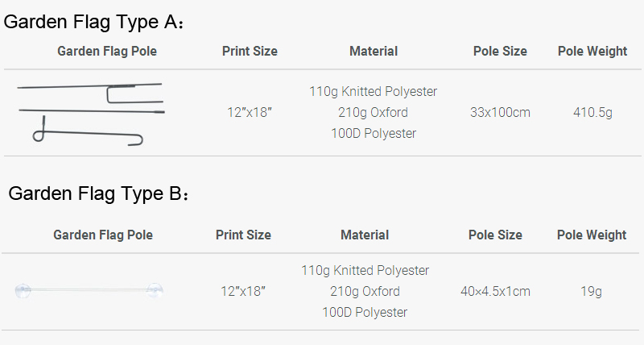Click 210g Oxford in Type A materials
Viewport: 644px width, 345px height.
coord(373,112)
